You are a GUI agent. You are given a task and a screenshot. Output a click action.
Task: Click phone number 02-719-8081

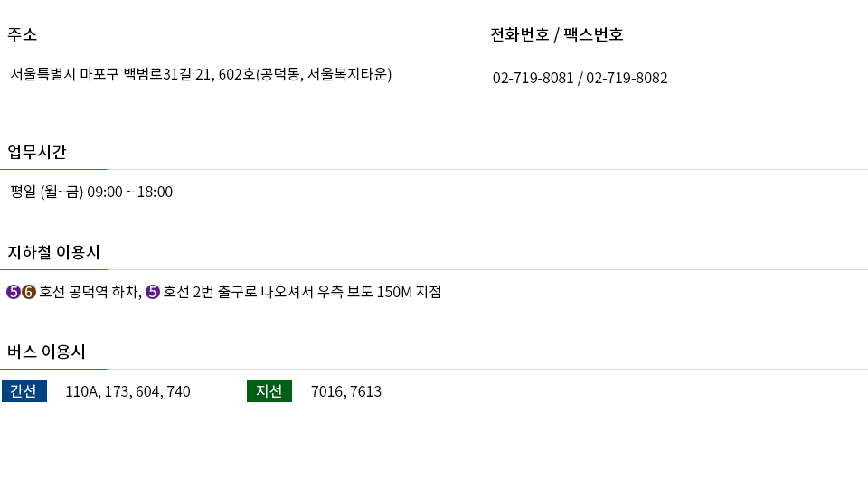tap(533, 78)
